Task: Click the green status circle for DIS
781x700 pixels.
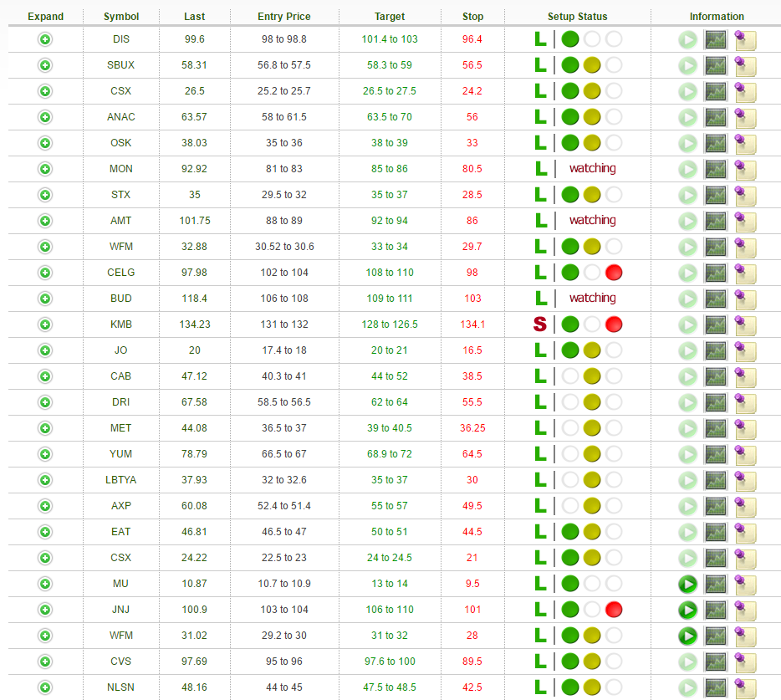Action: [570, 39]
